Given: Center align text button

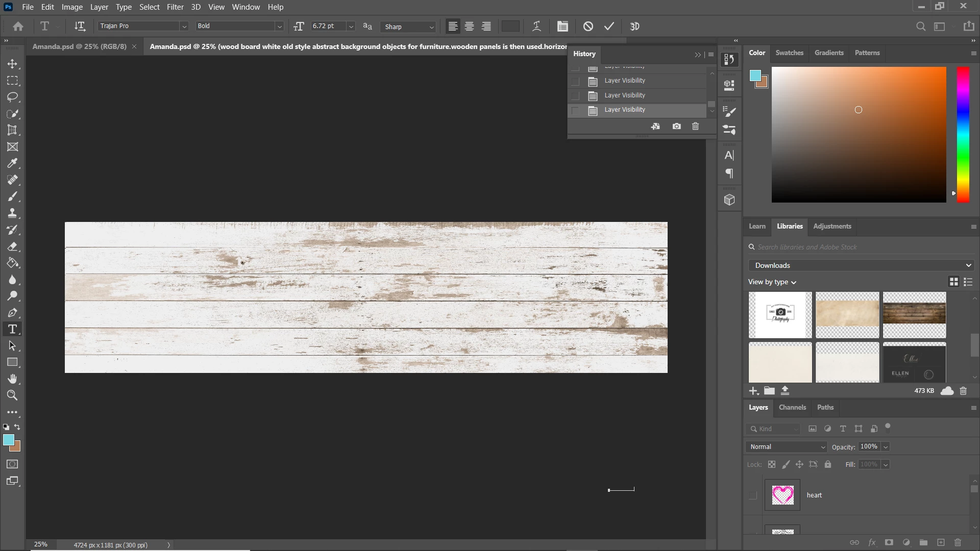Looking at the screenshot, I should tap(470, 27).
